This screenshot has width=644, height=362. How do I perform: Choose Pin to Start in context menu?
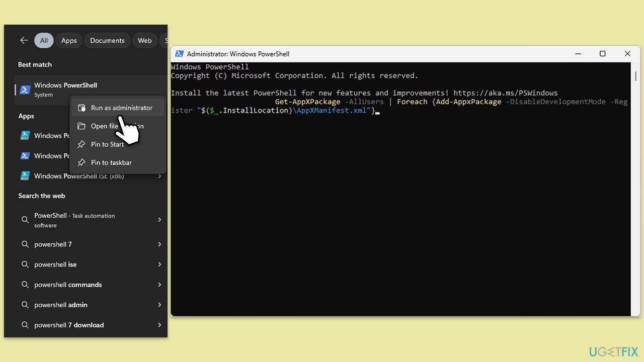107,144
